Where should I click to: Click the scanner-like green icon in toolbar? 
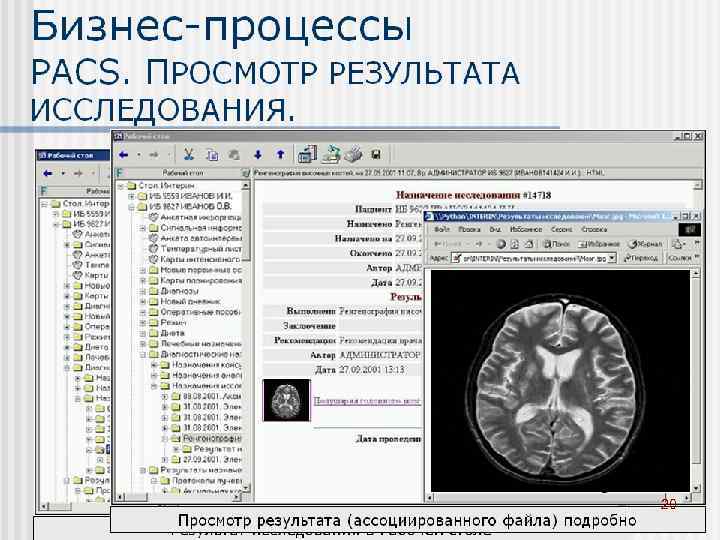[331, 154]
